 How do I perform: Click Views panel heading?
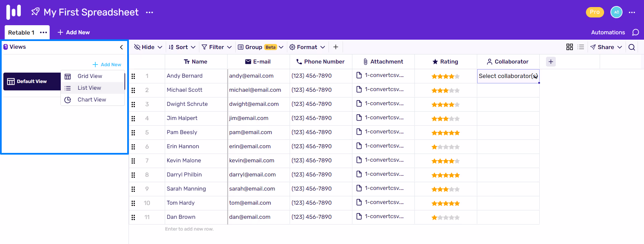[17, 47]
